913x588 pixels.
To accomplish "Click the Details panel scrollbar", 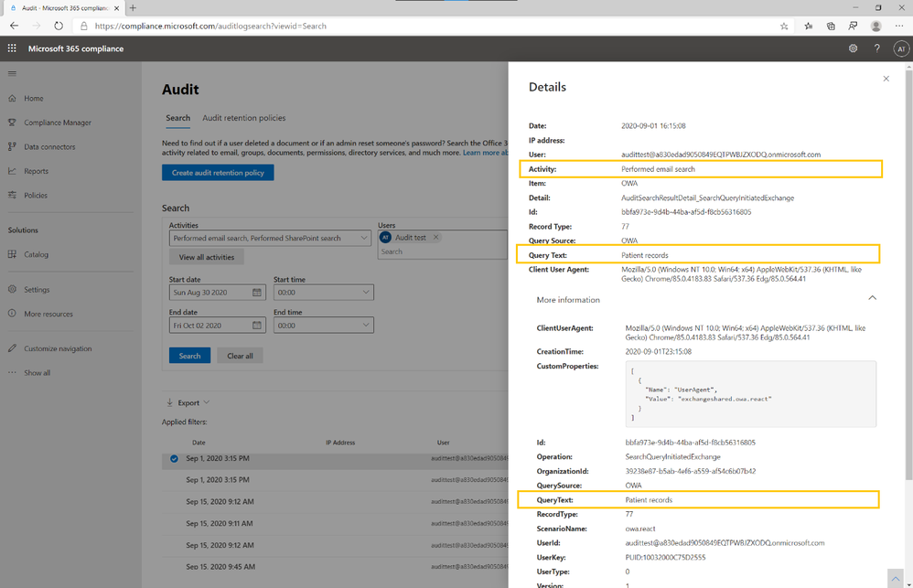I will [909, 273].
